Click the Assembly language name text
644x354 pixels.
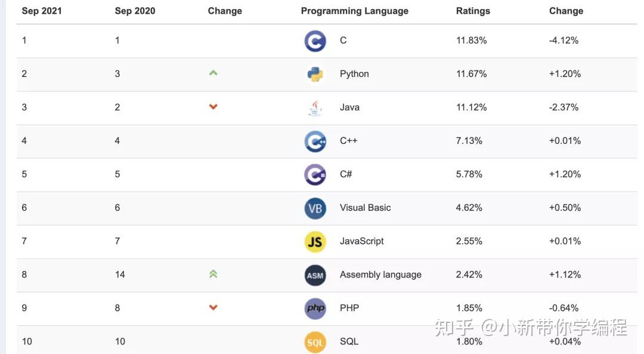380,275
